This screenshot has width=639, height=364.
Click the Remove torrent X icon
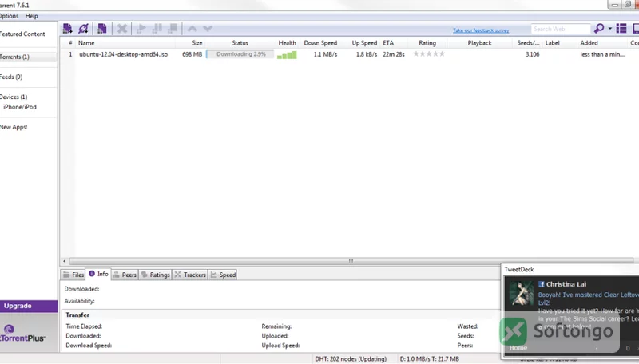(122, 29)
